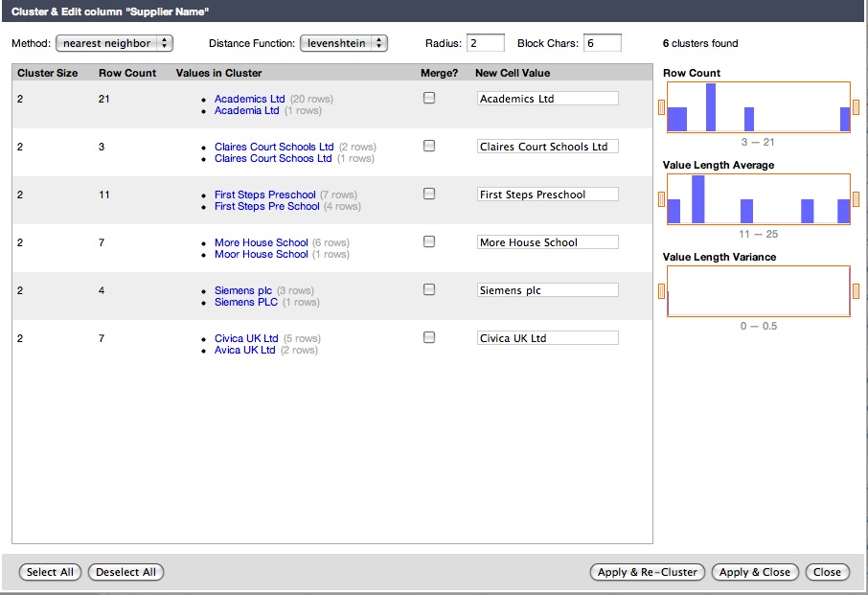Click the Deselect All button

[126, 572]
